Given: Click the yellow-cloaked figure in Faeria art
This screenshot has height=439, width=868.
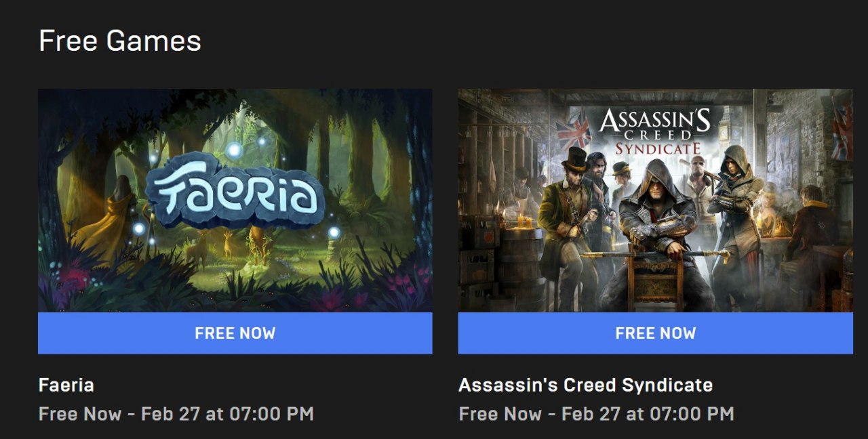Looking at the screenshot, I should tap(102, 218).
